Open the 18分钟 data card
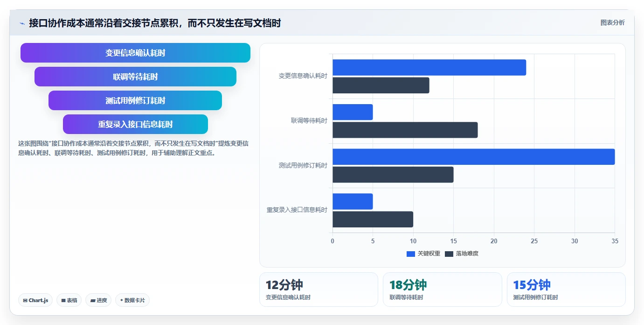Screen dimensions: 644x325 point(443,290)
